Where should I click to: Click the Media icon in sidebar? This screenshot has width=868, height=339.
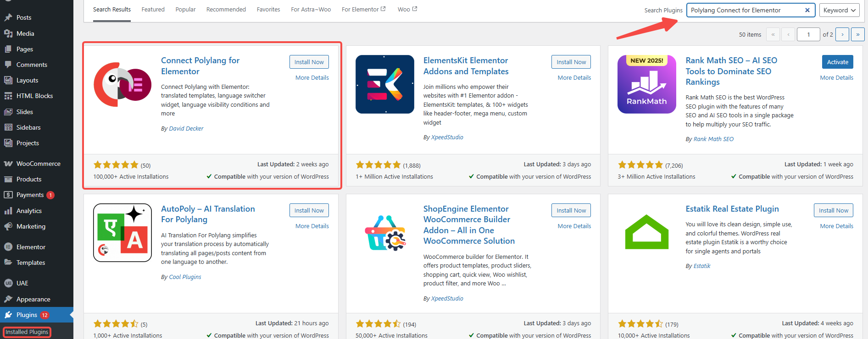pos(8,33)
